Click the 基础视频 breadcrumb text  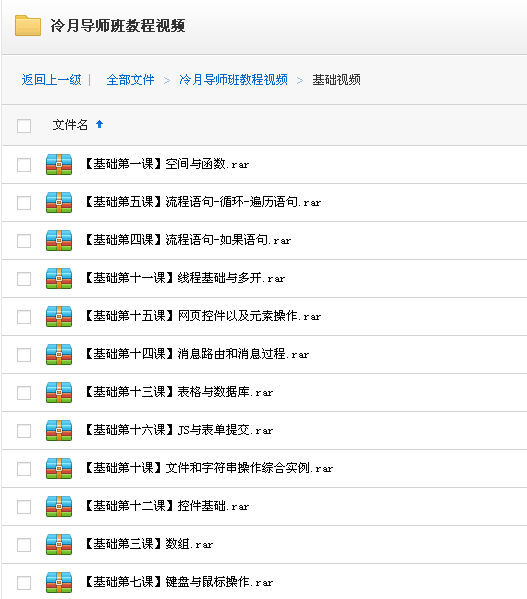[336, 80]
